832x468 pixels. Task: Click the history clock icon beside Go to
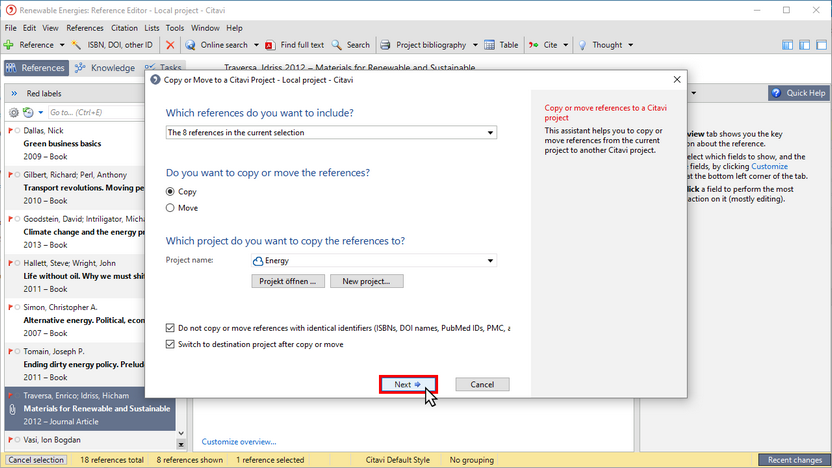tap(28, 112)
